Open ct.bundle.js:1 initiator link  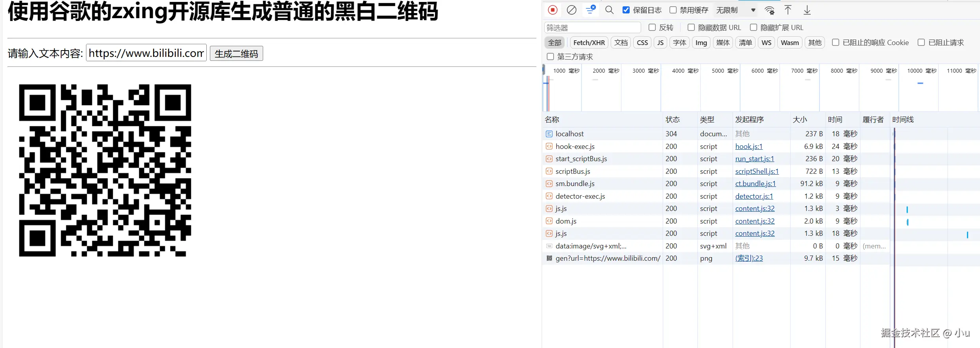(x=756, y=184)
